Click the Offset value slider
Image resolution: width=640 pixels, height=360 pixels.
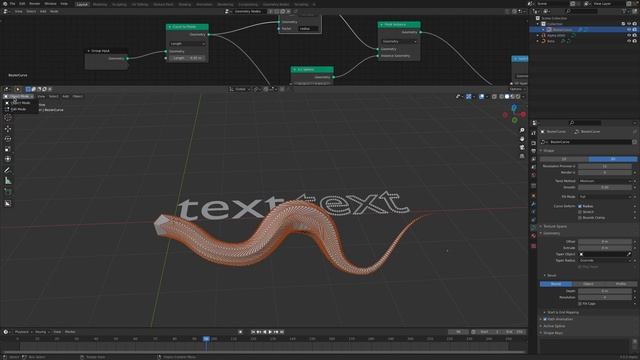pyautogui.click(x=605, y=242)
